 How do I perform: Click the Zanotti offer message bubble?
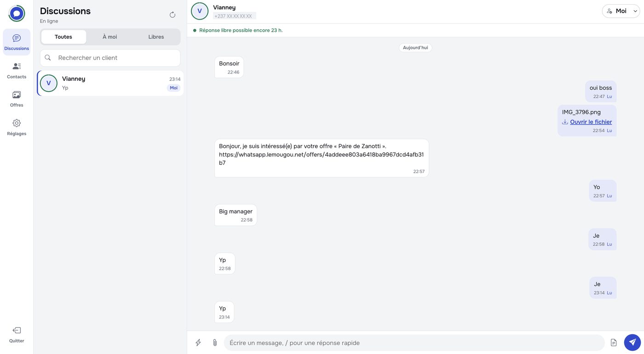[x=322, y=158]
